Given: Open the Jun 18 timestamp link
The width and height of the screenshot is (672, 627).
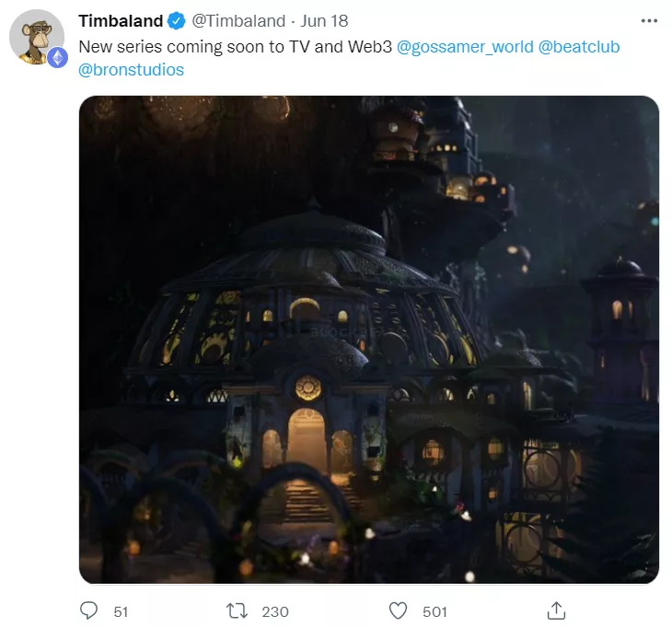Looking at the screenshot, I should click(x=324, y=20).
